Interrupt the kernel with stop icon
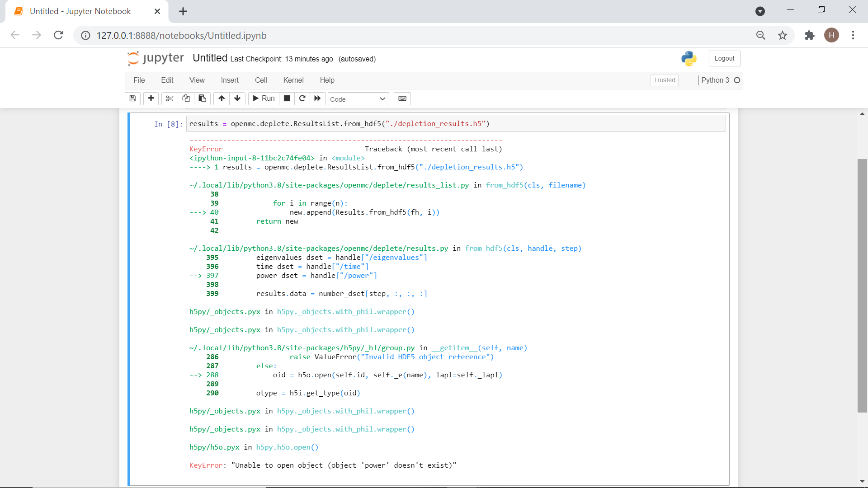The image size is (868, 488). point(287,99)
